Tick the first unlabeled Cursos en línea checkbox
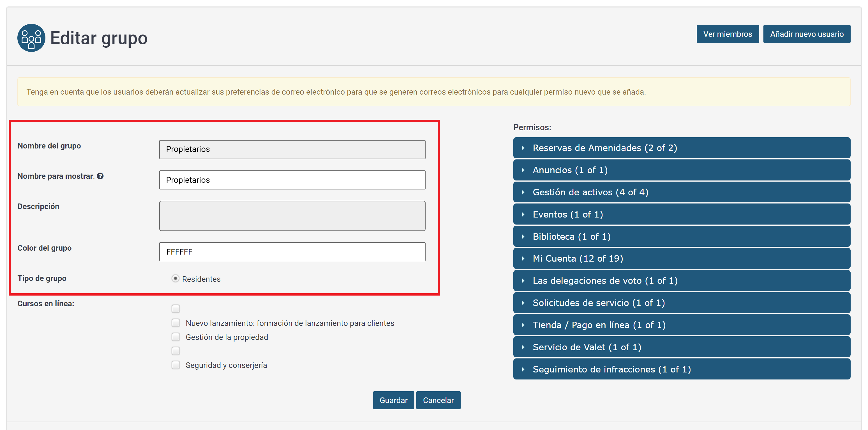 tap(176, 309)
